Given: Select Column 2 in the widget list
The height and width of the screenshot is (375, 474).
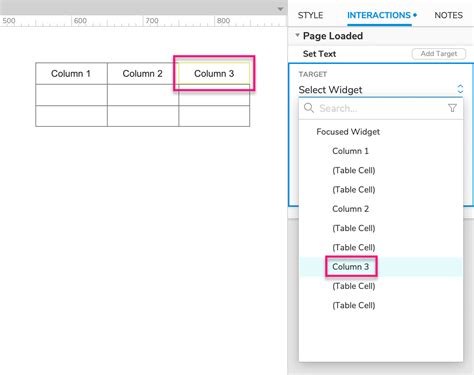Looking at the screenshot, I should [350, 209].
